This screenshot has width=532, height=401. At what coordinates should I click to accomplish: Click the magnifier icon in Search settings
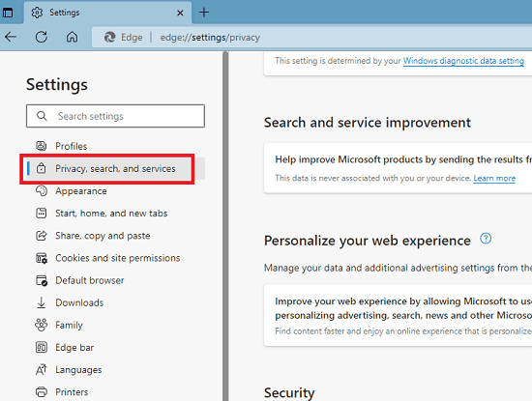point(42,116)
